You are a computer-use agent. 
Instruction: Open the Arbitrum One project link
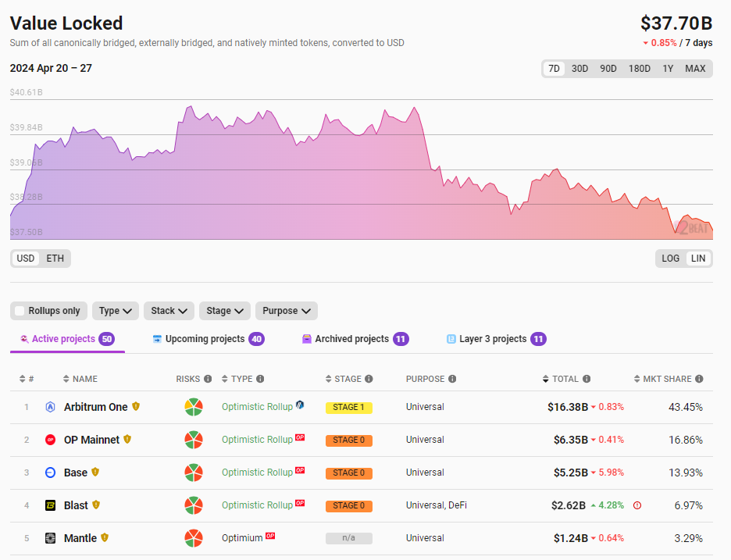tap(95, 407)
